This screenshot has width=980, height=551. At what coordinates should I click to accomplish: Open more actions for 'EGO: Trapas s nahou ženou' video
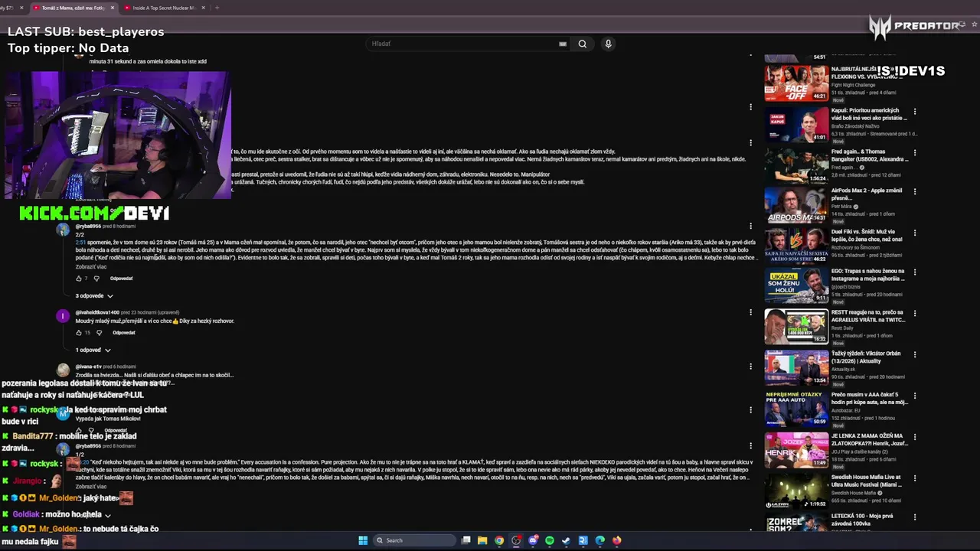[914, 272]
